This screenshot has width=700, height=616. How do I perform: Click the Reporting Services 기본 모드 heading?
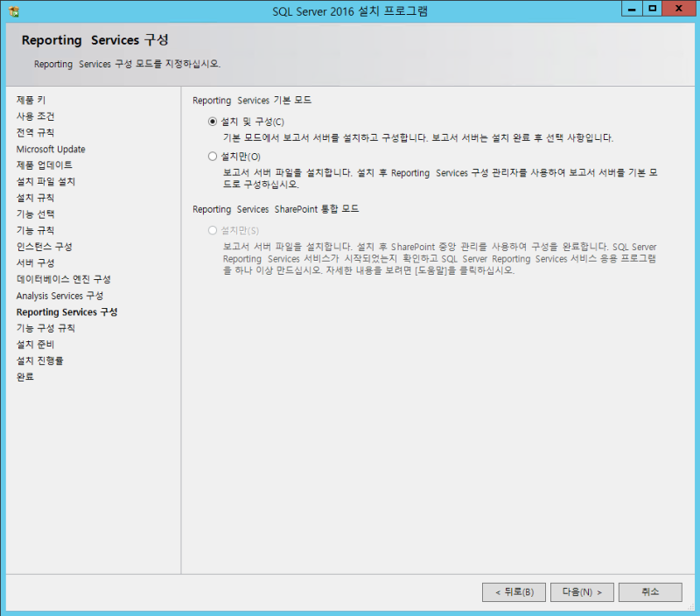coord(252,101)
